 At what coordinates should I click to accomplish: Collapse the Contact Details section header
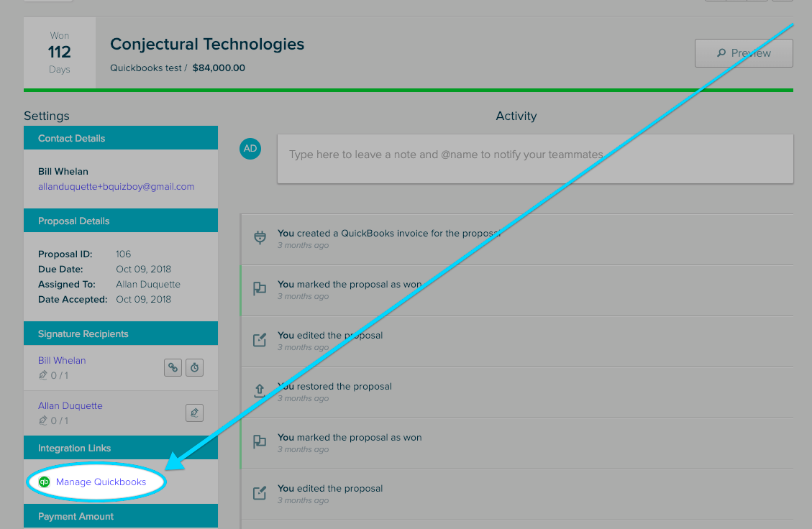coord(120,138)
